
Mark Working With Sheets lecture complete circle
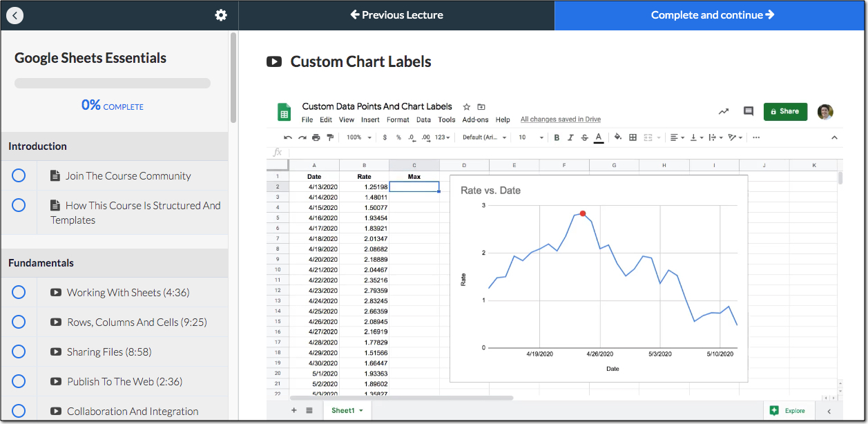(19, 292)
